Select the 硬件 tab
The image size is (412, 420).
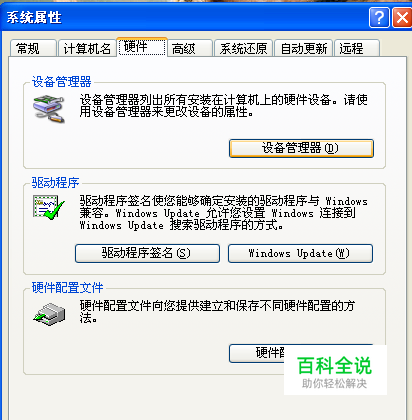[x=142, y=47]
